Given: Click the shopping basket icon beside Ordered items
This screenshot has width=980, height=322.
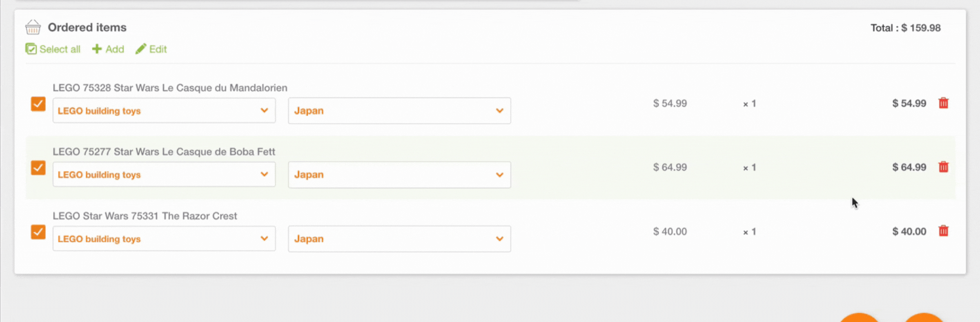Looking at the screenshot, I should [x=33, y=27].
